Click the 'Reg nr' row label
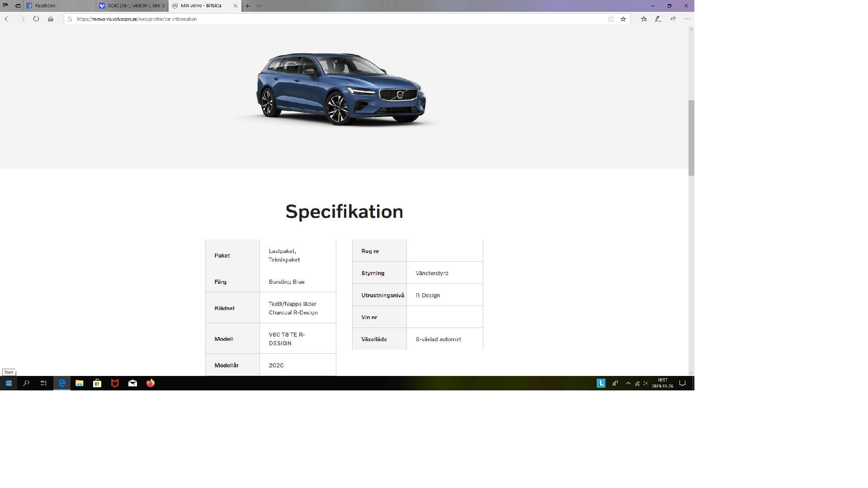This screenshot has height=488, width=868. click(x=370, y=251)
